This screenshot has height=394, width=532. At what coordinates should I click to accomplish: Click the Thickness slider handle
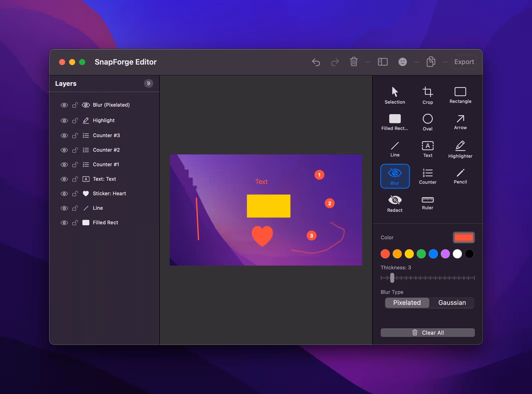392,278
